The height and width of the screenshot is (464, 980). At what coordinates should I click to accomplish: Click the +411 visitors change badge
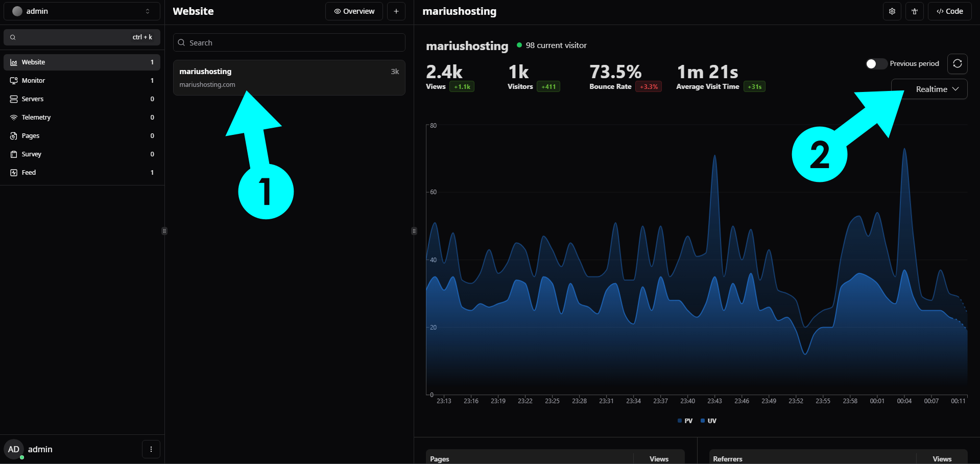click(x=548, y=87)
